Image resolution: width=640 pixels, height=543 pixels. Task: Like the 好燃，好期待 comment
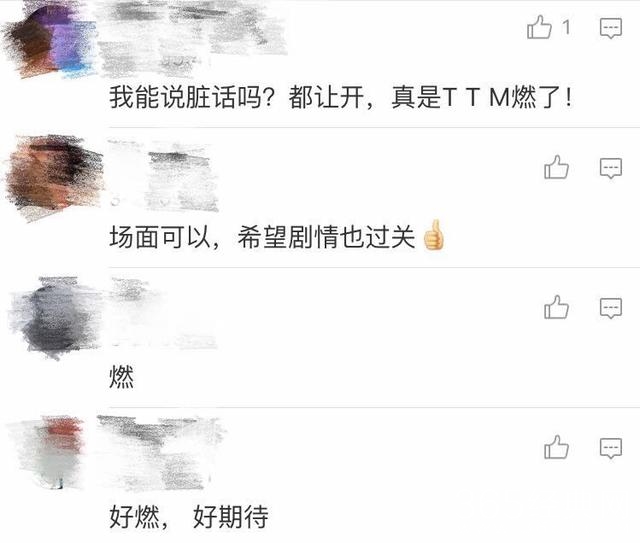coord(556,447)
